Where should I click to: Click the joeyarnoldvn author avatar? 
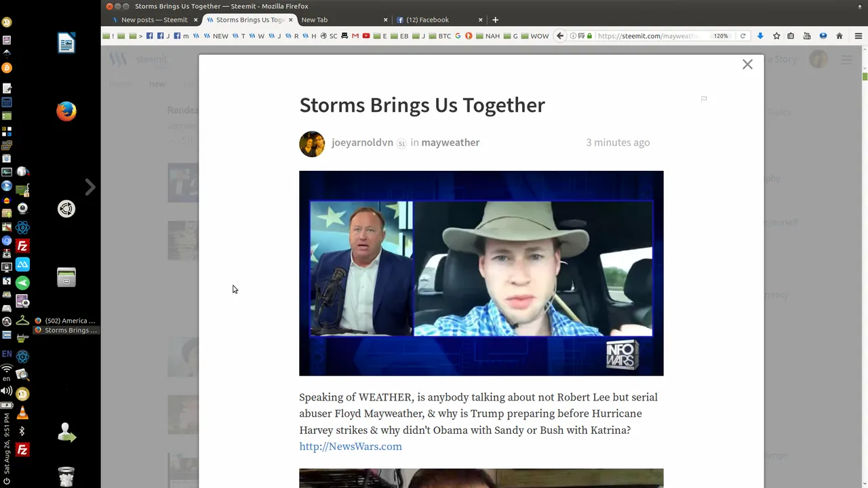tap(312, 144)
